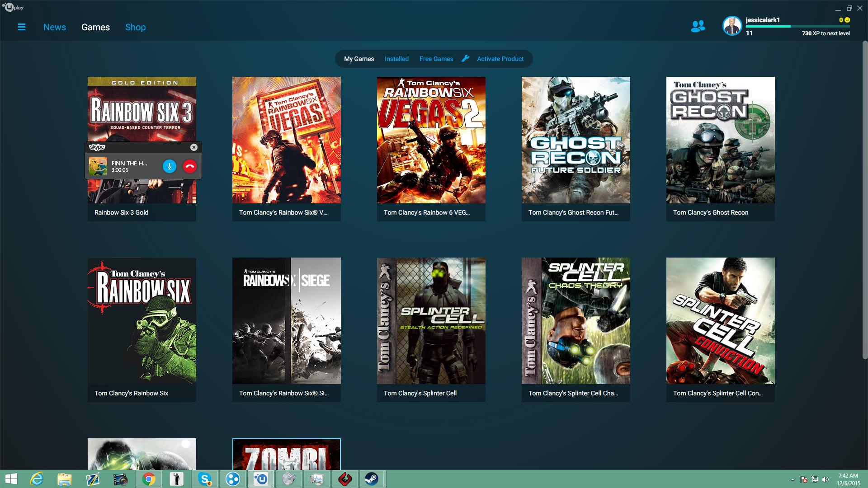View the Free Games filter
868x488 pixels.
click(436, 59)
